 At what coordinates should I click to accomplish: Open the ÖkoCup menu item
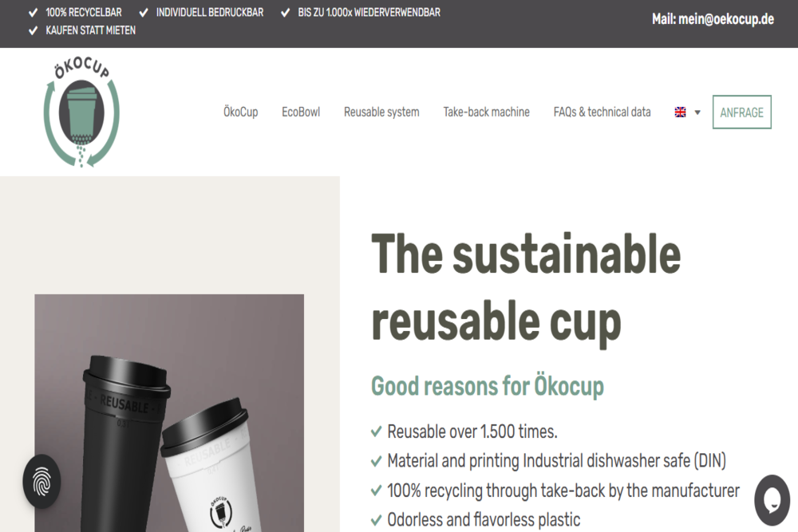click(241, 112)
